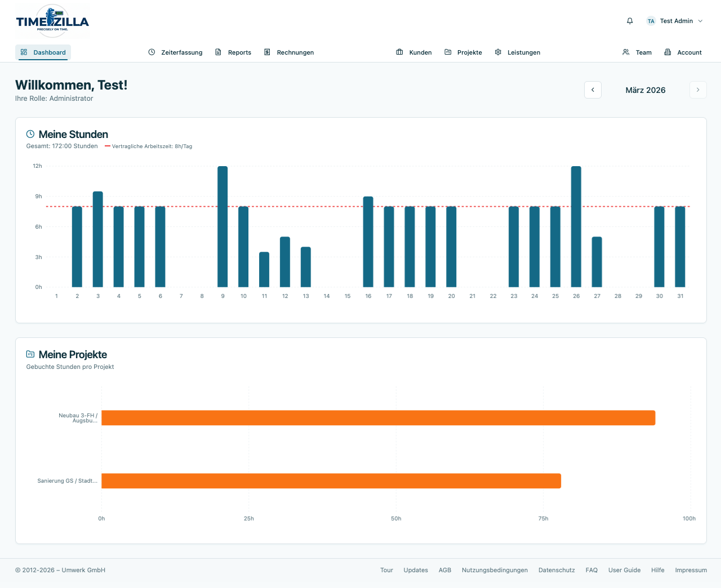Go to previous month with left chevron
721x588 pixels.
593,90
